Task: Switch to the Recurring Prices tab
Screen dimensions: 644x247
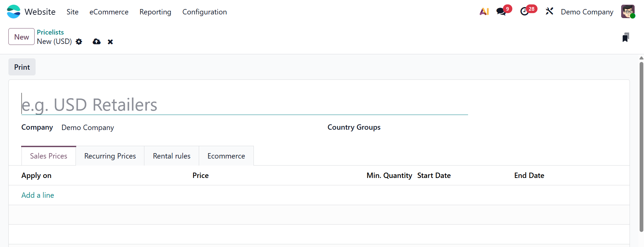Action: tap(110, 156)
